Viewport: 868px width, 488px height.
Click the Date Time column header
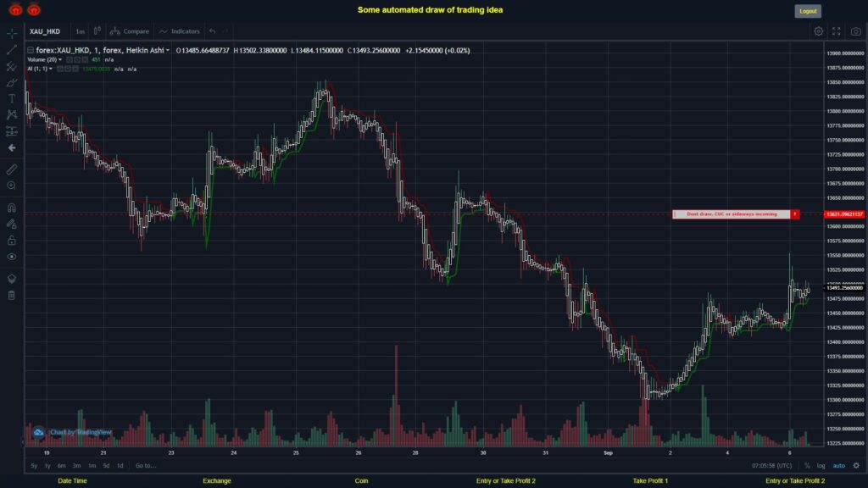coord(73,481)
